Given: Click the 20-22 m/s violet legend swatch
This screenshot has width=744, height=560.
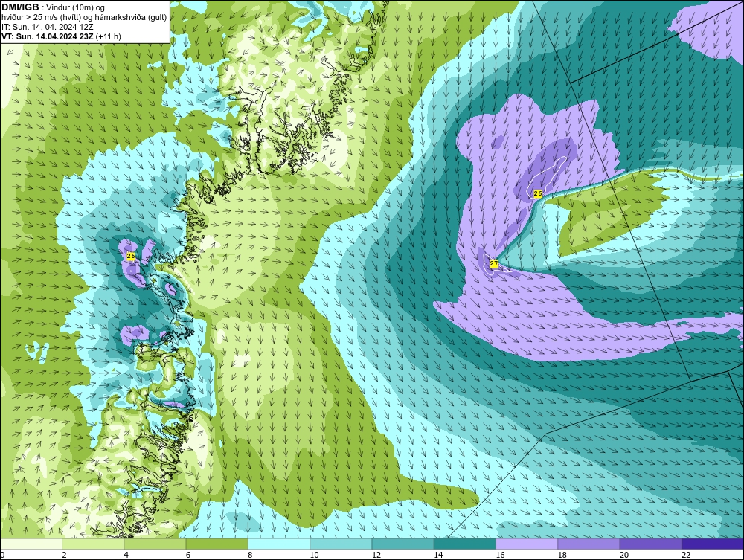Looking at the screenshot, I should [x=650, y=544].
